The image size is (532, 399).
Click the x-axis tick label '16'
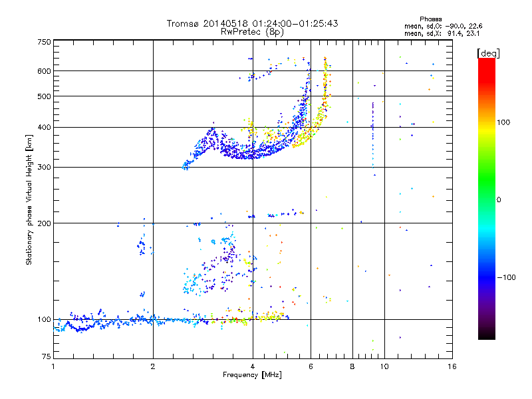(452, 366)
